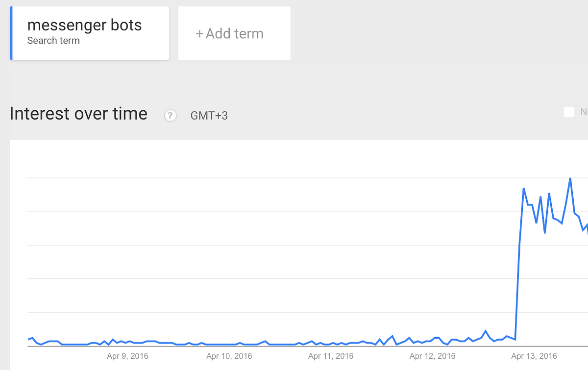The height and width of the screenshot is (370, 588).
Task: Select the Apr 9, 2016 axis label
Action: point(127,356)
